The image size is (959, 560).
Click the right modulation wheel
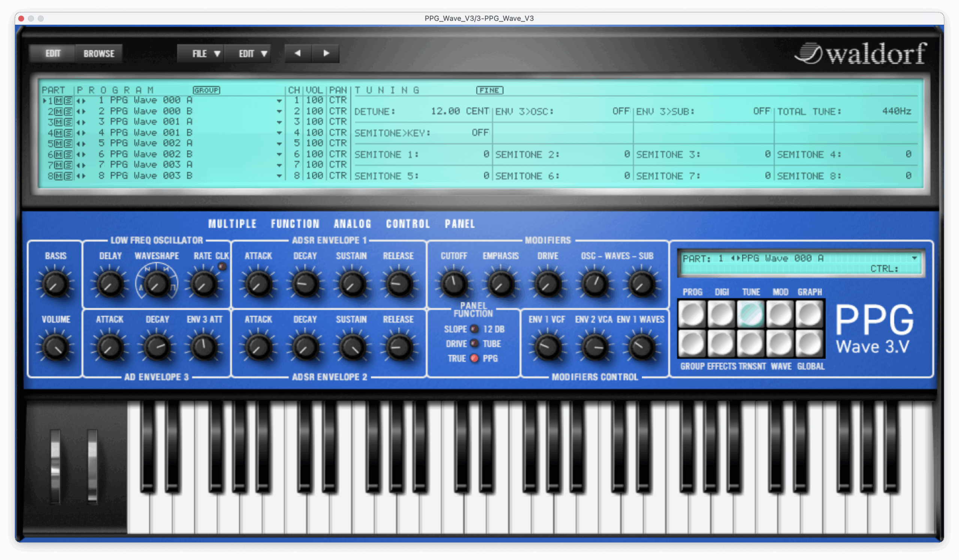(92, 466)
